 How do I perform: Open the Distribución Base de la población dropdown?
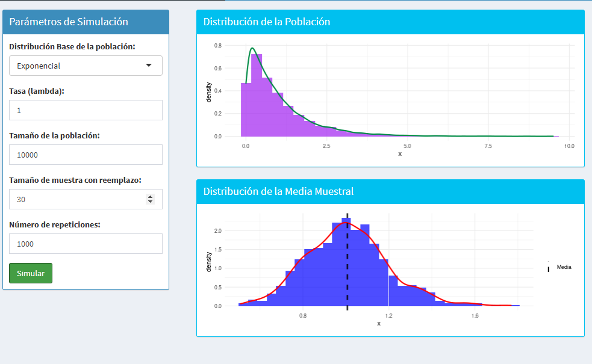[86, 66]
